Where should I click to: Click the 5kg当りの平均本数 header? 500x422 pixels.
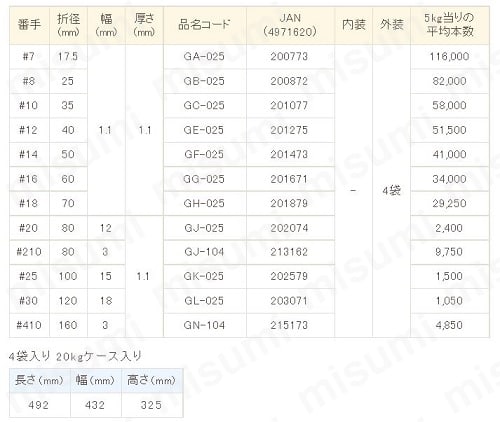click(x=449, y=25)
